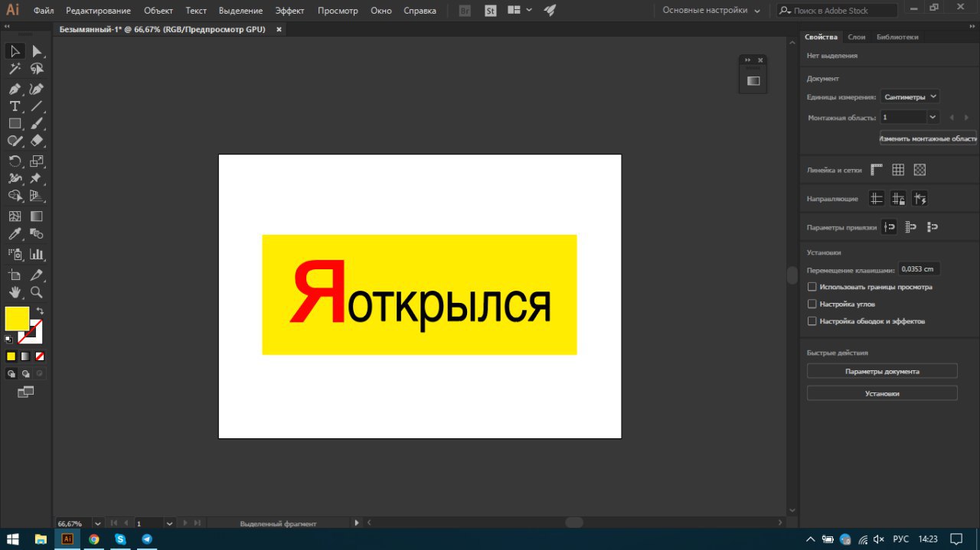980x550 pixels.
Task: Open the Эффект menu
Action: tap(290, 11)
